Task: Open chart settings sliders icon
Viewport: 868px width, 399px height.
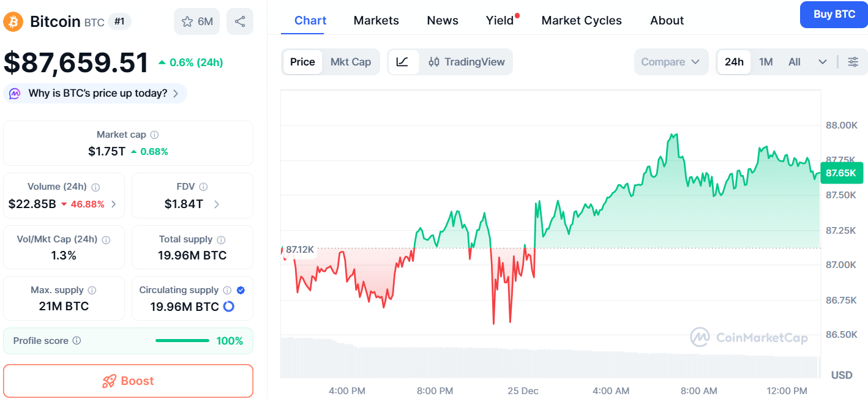Action: pos(853,62)
